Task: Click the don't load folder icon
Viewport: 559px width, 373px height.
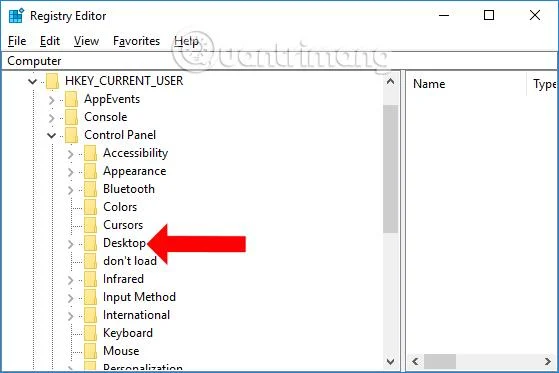Action: 90,261
